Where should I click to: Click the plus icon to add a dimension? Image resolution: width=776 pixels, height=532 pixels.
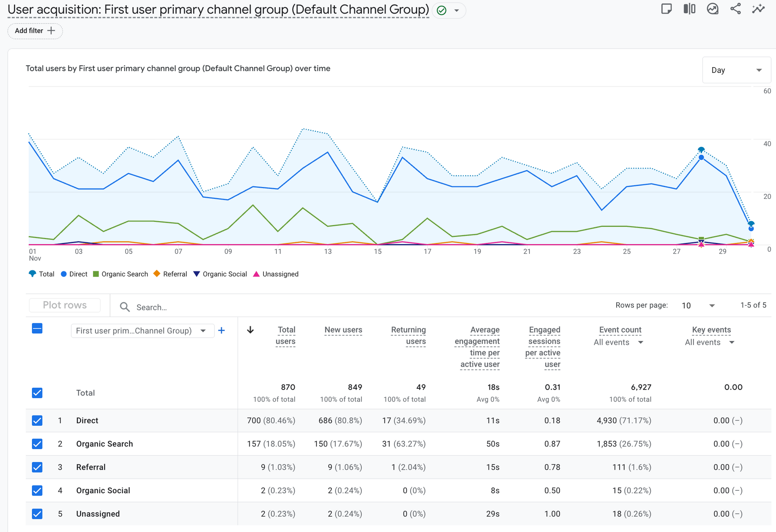tap(221, 331)
